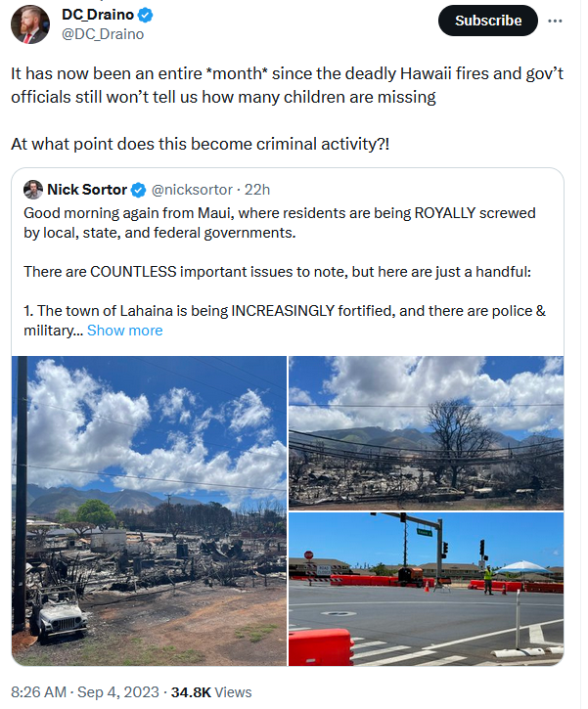Click the blue verified badge beside DC_Draino
This screenshot has height=709, width=588.
tap(145, 16)
